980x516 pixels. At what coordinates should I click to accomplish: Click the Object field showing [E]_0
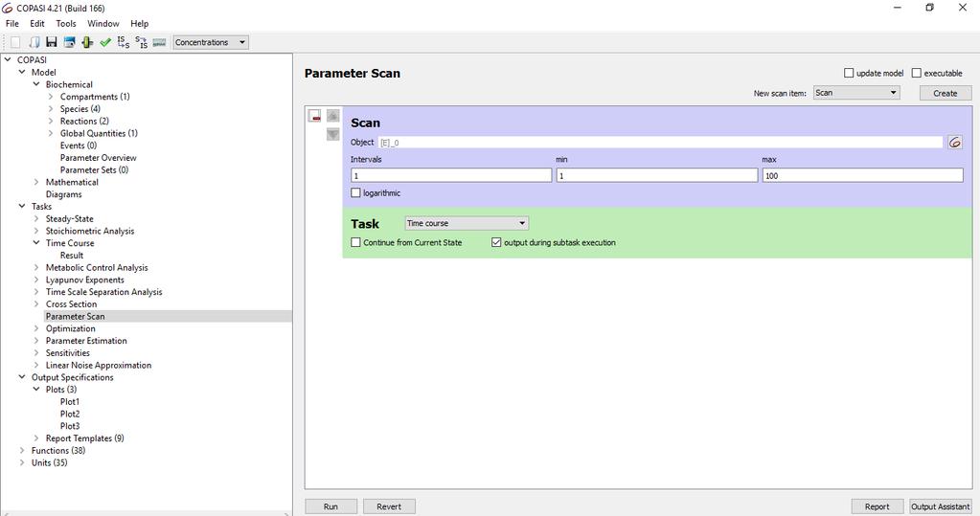pos(660,143)
